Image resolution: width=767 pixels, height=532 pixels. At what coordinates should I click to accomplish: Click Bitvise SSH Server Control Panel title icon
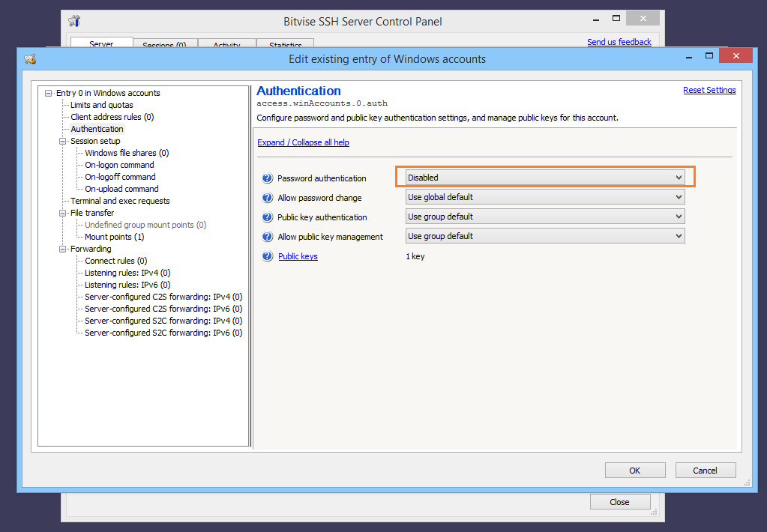(x=74, y=21)
